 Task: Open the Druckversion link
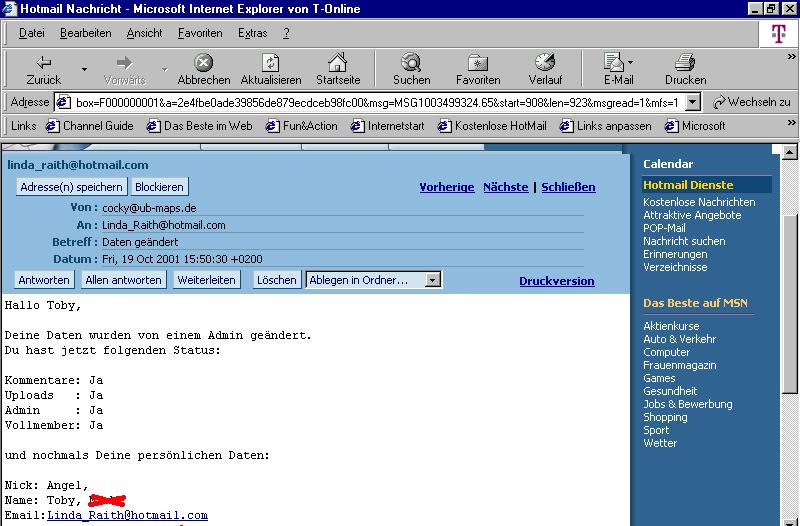557,281
